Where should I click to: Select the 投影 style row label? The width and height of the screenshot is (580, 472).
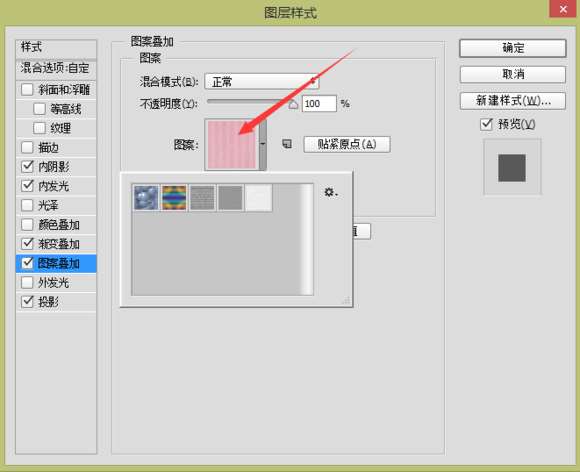click(x=48, y=302)
